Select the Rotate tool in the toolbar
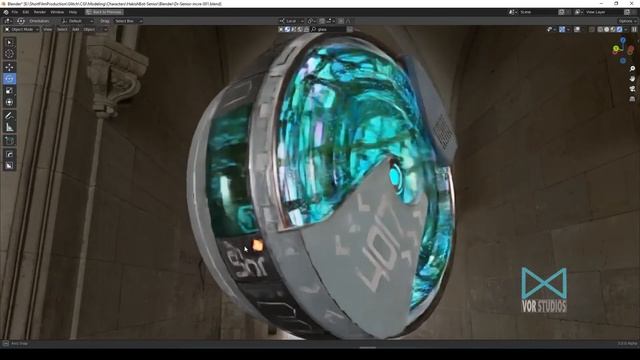Screen dimensions: 640x360 coord(9,78)
